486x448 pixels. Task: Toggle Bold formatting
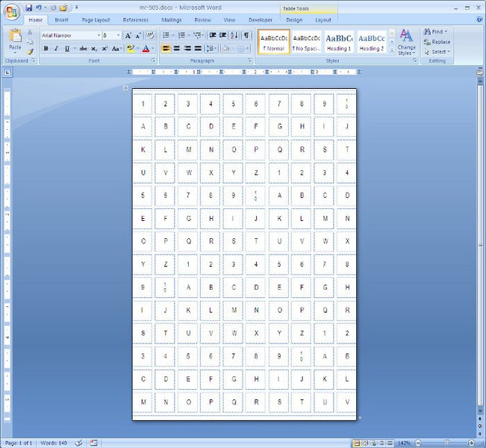coord(46,49)
